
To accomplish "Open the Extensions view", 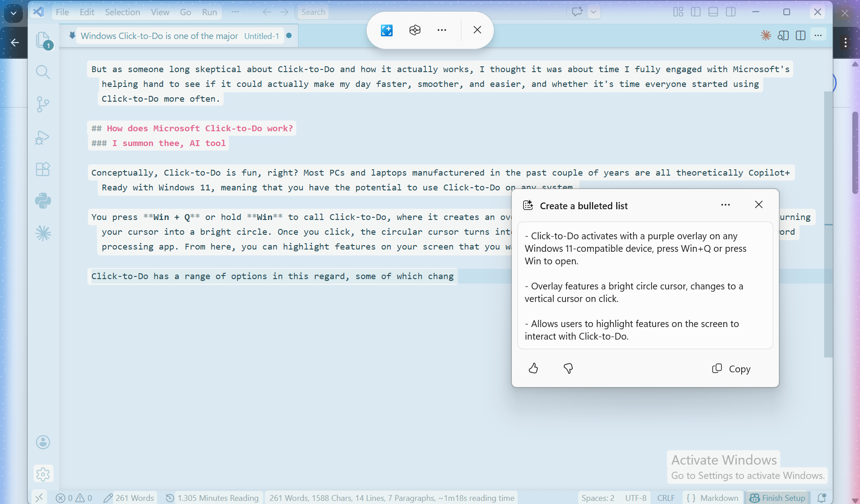I will [x=43, y=169].
